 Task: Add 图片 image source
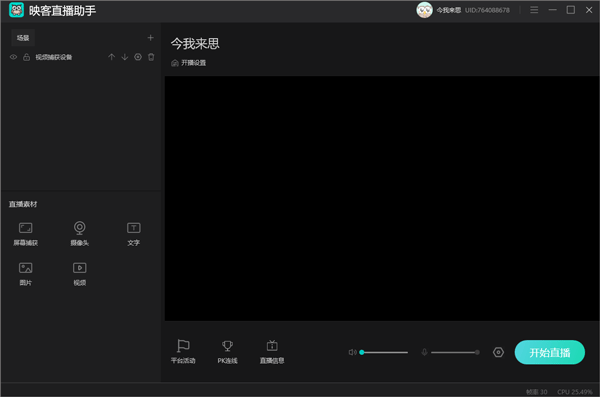[26, 274]
